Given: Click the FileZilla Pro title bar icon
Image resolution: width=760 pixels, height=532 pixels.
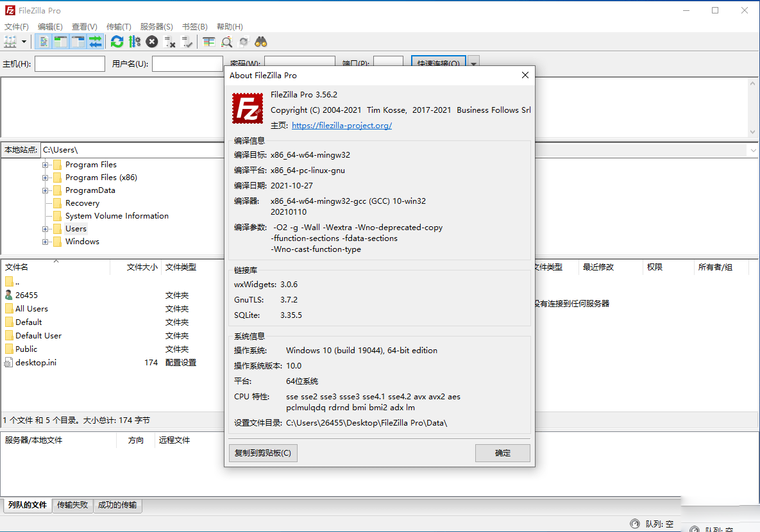Looking at the screenshot, I should [10, 10].
